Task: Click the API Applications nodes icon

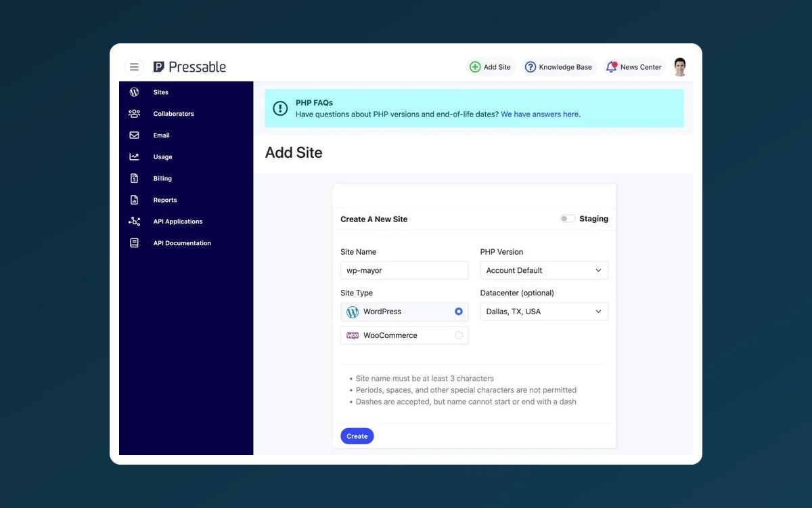Action: 134,221
